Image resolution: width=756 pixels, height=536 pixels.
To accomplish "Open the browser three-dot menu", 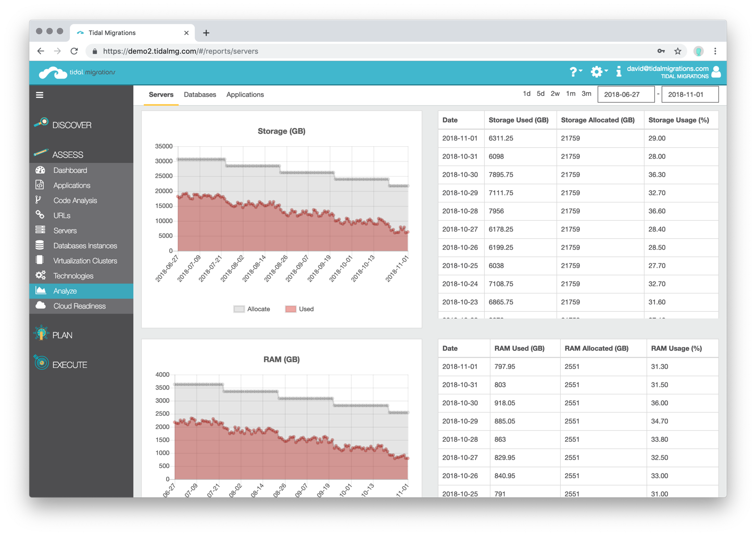I will click(x=715, y=51).
